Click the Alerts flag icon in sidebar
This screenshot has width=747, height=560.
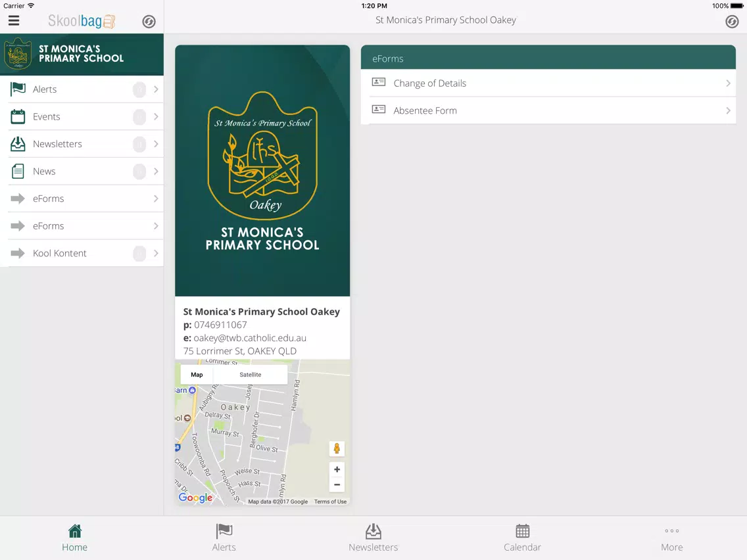click(18, 89)
